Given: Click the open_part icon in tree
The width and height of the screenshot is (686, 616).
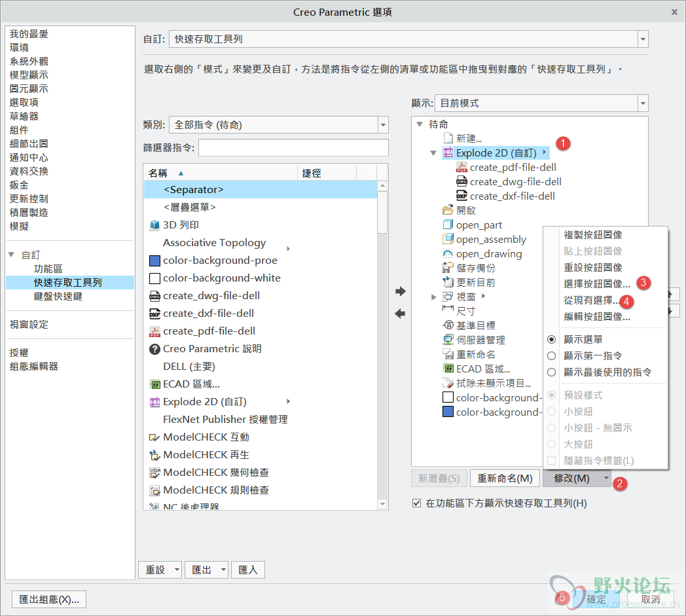Looking at the screenshot, I should [448, 225].
